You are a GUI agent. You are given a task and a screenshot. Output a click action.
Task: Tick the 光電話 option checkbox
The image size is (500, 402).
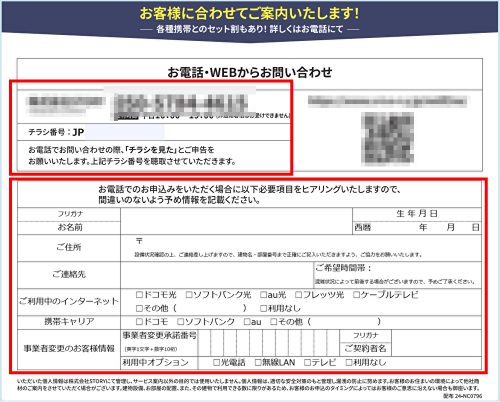pyautogui.click(x=217, y=362)
